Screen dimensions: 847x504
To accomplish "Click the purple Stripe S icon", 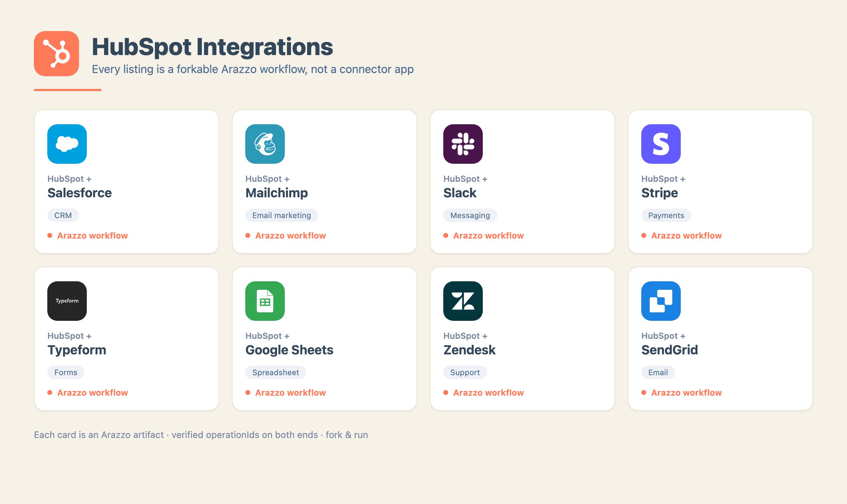I will coord(661,144).
